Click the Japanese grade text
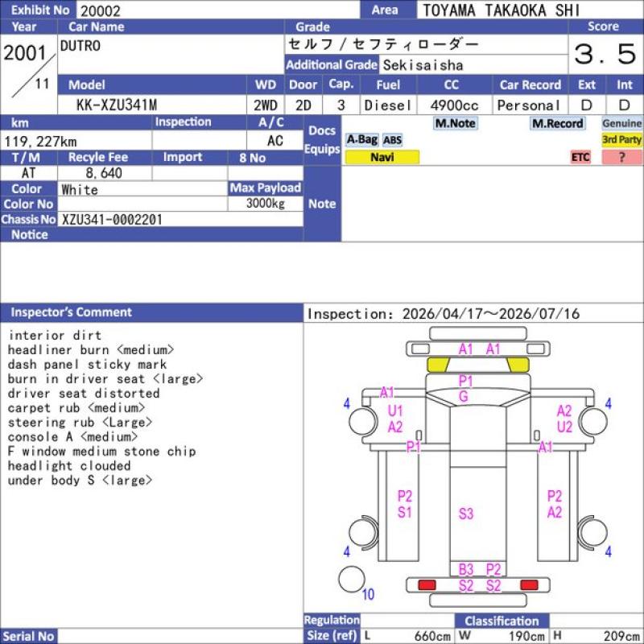 pos(383,44)
